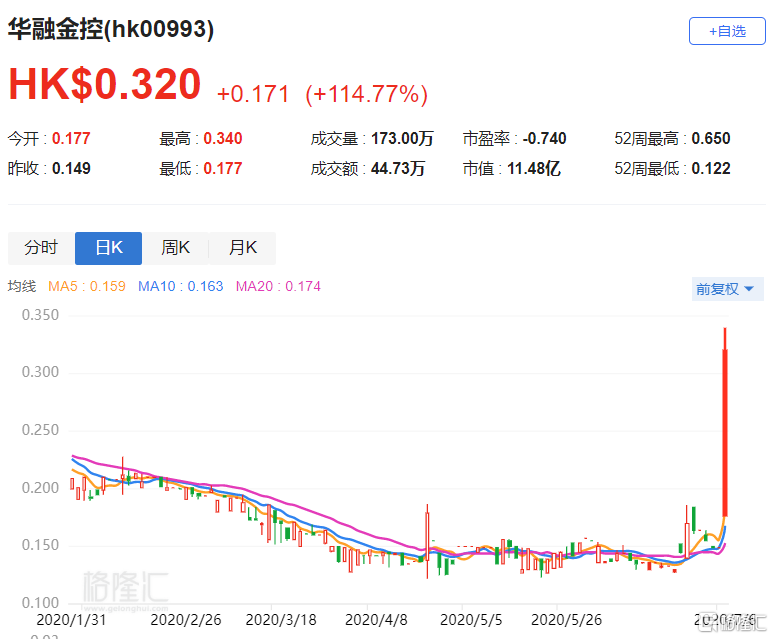Click the +自选 add to watchlist button
Viewport: 773px width, 639px height.
727,31
